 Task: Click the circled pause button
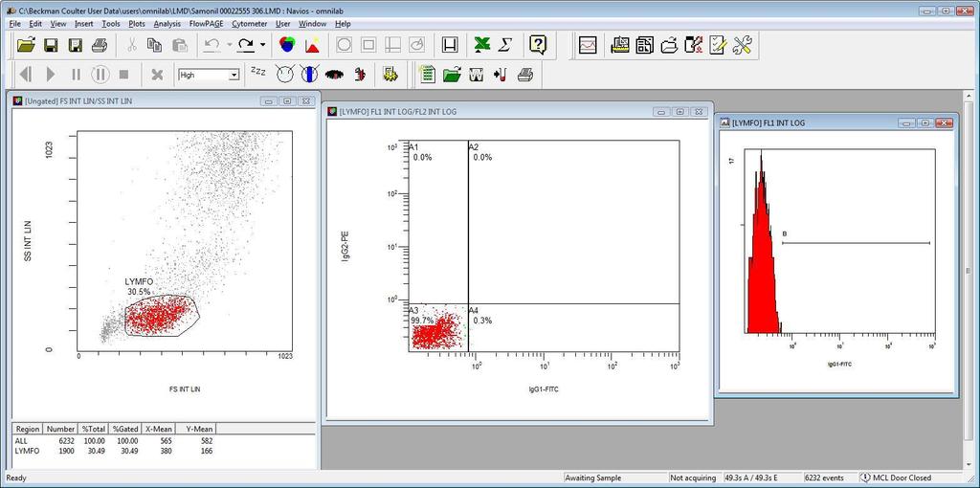coord(100,75)
